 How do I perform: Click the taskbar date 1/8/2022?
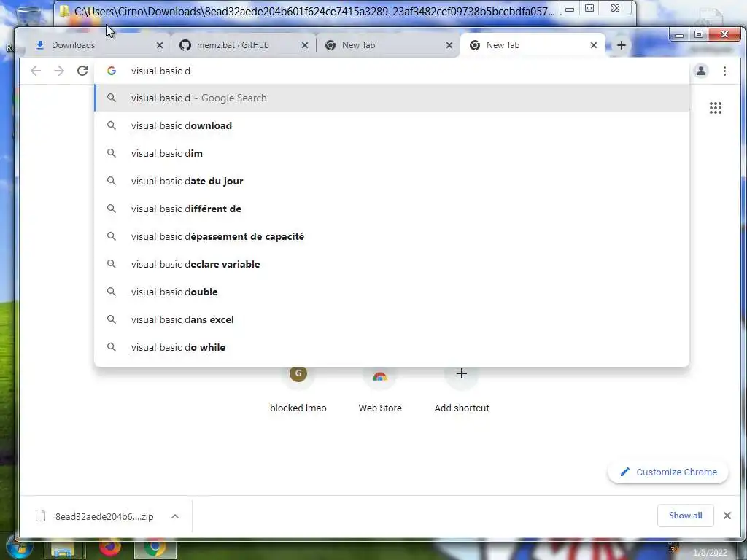click(710, 553)
